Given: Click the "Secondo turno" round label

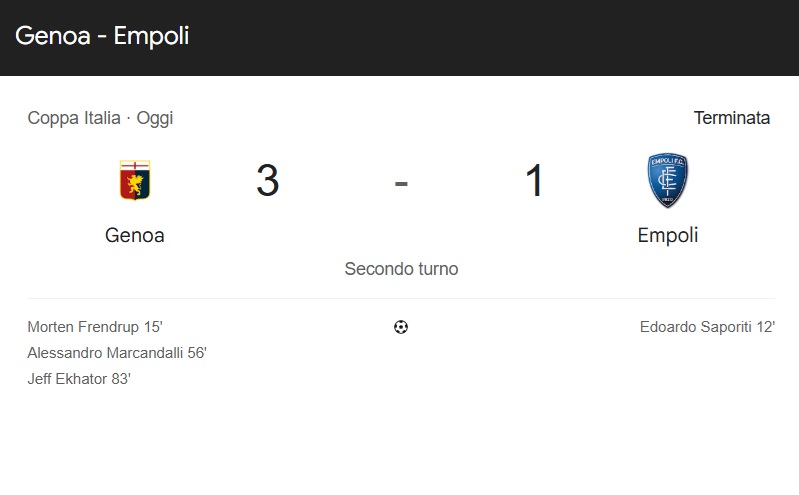Looking at the screenshot, I should click(x=401, y=269).
